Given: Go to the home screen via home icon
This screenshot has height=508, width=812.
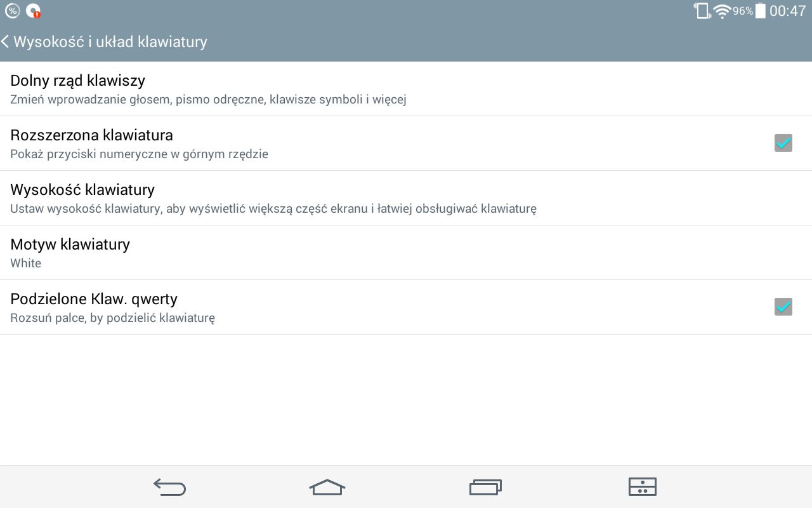Looking at the screenshot, I should click(327, 487).
